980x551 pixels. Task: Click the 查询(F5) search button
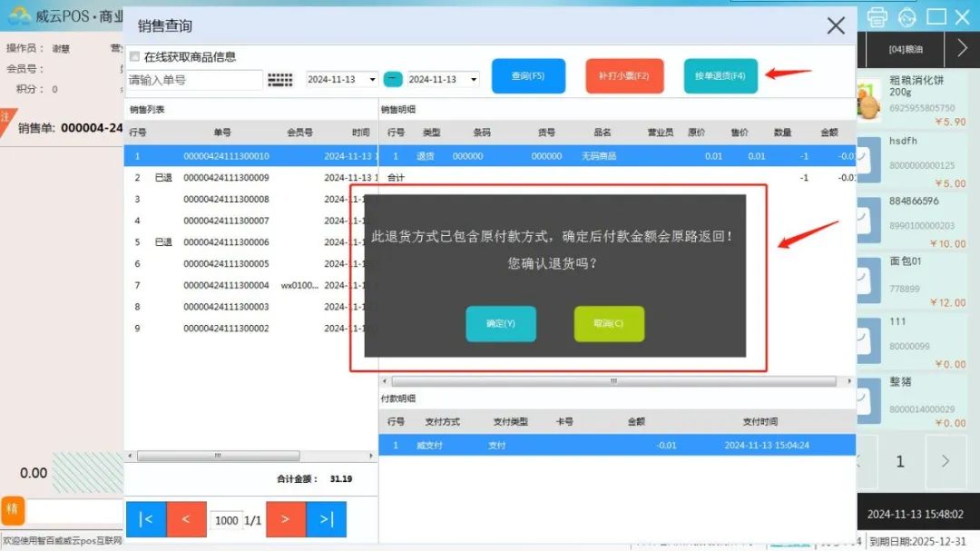[x=528, y=76]
